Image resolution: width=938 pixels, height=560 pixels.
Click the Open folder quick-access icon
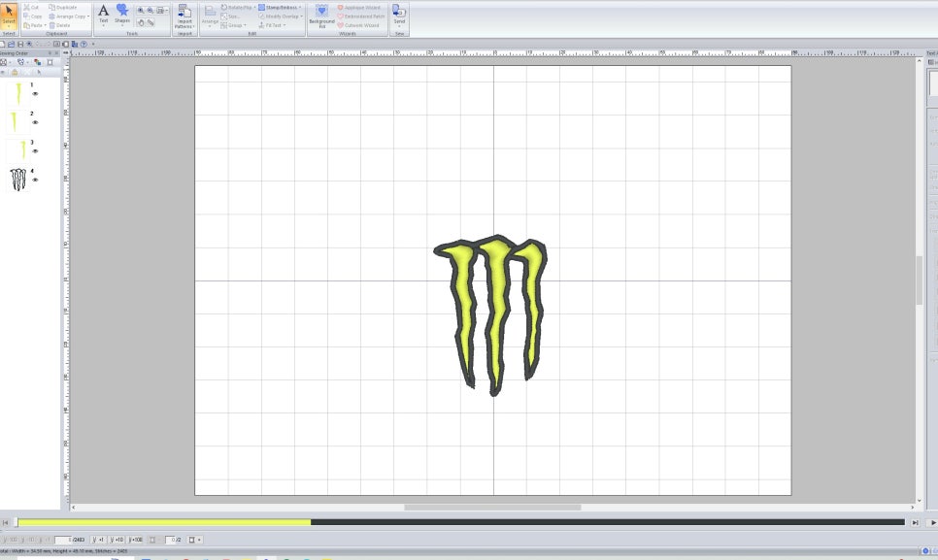coord(12,45)
